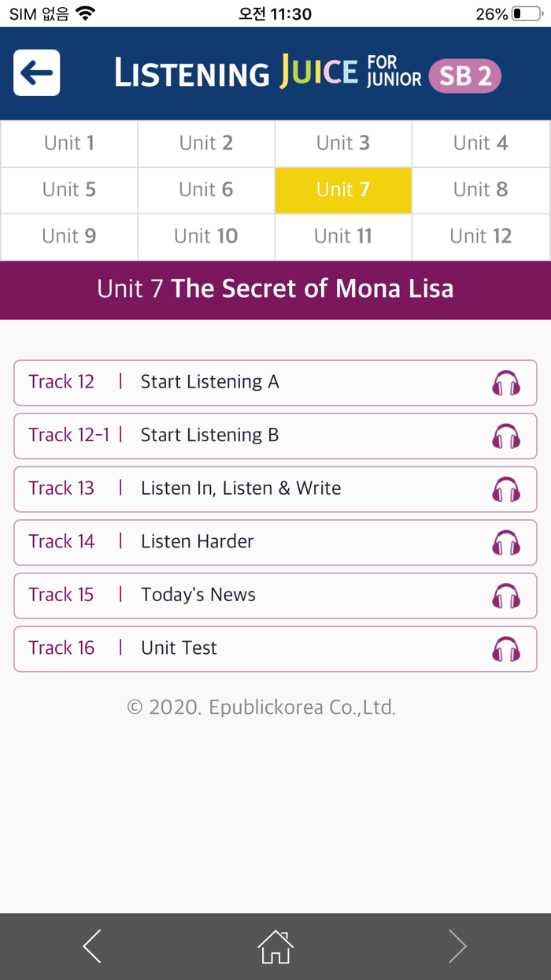The image size is (551, 980).
Task: Go forward using the bottom right chevron
Action: click(458, 948)
